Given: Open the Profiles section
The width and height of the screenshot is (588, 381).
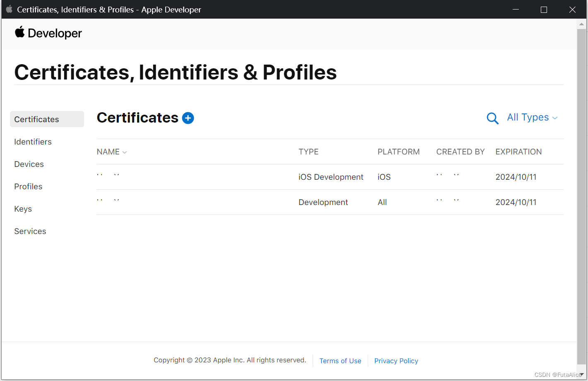Looking at the screenshot, I should [x=28, y=186].
